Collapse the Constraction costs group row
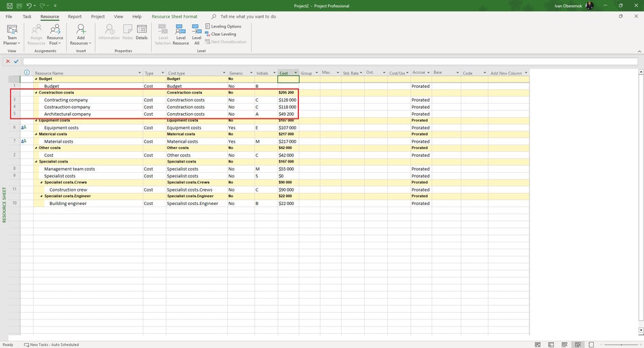This screenshot has width=644, height=348. click(36, 93)
